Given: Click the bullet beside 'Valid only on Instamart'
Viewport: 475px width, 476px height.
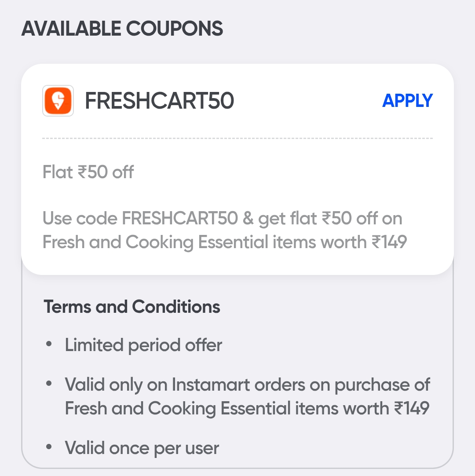Looking at the screenshot, I should 49,384.
